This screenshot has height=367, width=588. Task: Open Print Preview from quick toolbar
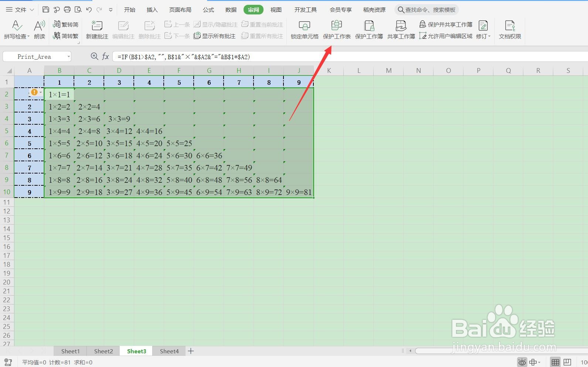(x=78, y=10)
